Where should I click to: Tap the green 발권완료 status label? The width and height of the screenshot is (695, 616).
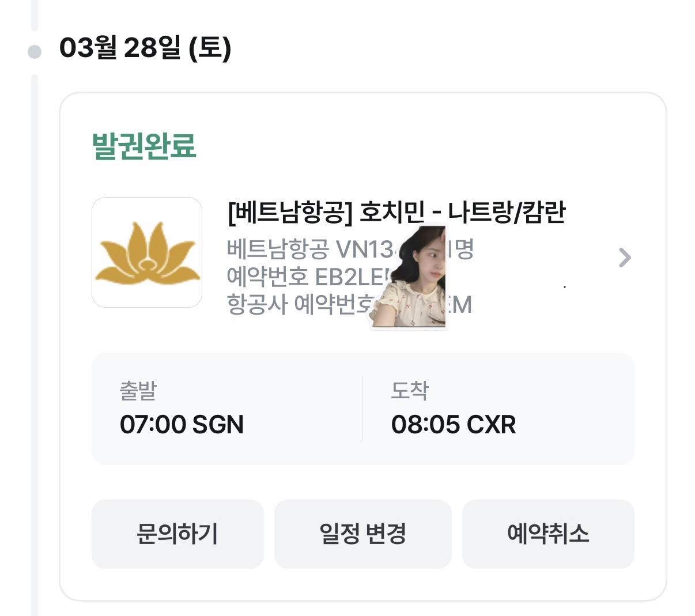pyautogui.click(x=144, y=146)
